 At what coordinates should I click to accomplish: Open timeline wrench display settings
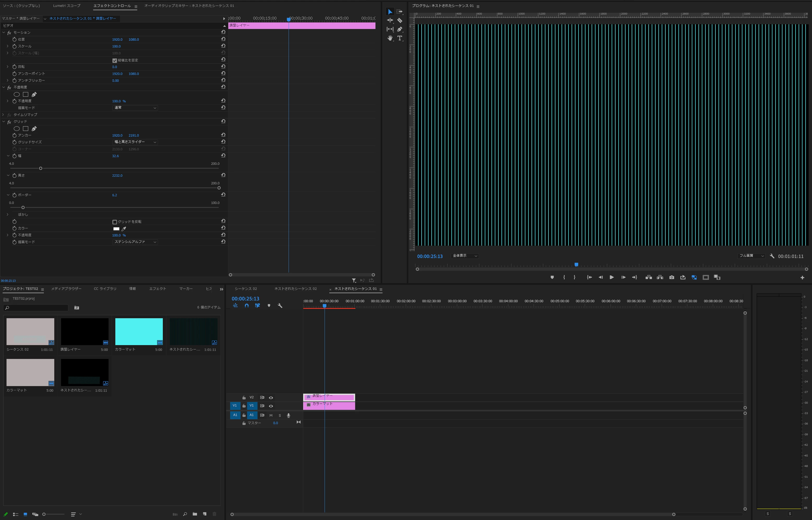click(280, 306)
